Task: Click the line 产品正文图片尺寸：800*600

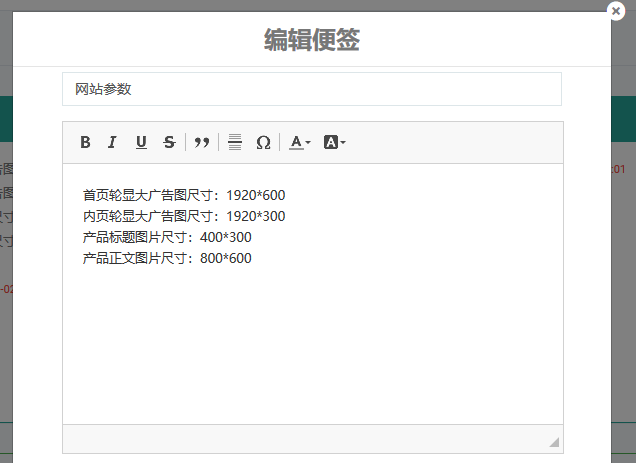Action: [167, 258]
